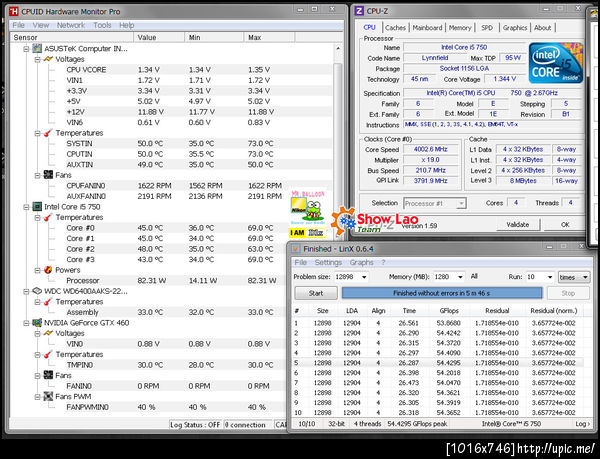
Task: Collapse the ASUSTeK Computer tree node
Action: point(26,49)
